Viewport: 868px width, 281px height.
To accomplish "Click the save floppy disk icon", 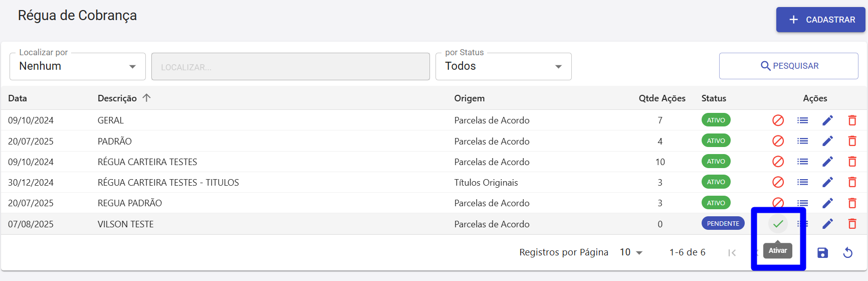I will pyautogui.click(x=822, y=252).
